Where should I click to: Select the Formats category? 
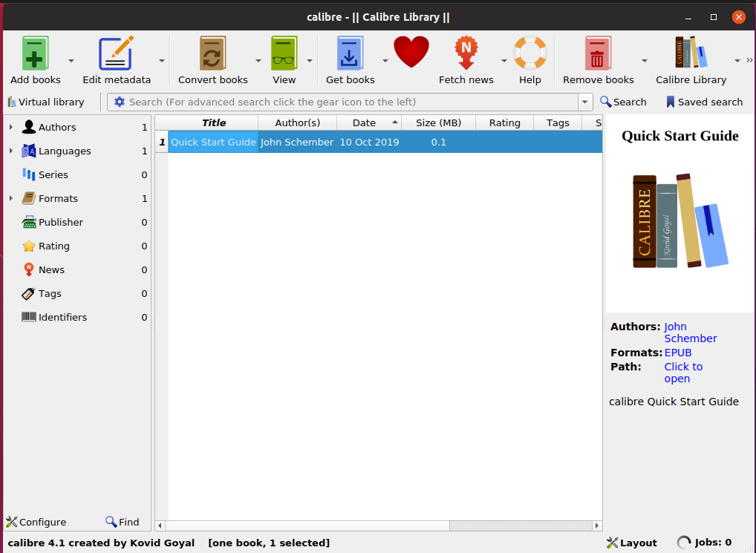pos(58,198)
